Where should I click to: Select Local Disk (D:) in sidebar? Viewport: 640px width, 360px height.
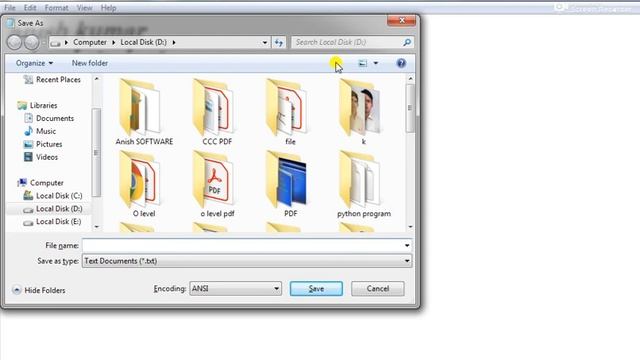(x=53, y=209)
